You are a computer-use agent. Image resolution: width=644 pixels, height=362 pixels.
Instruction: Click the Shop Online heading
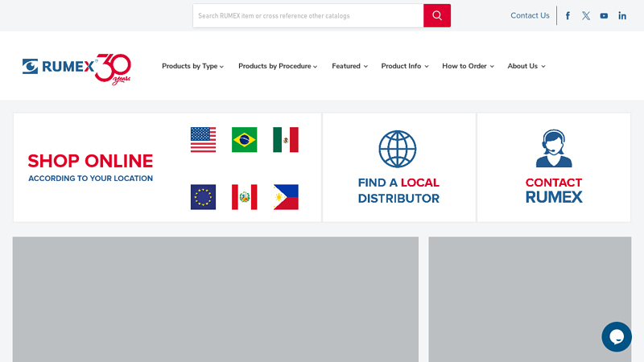[x=90, y=161]
